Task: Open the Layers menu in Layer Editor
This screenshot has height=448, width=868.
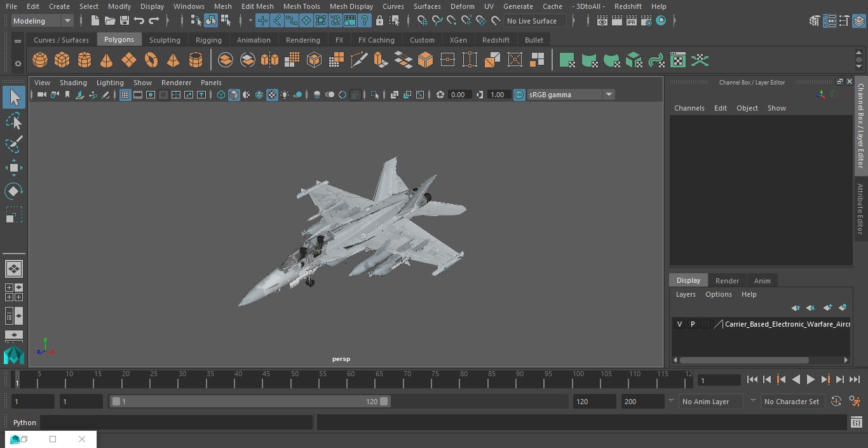Action: tap(686, 294)
